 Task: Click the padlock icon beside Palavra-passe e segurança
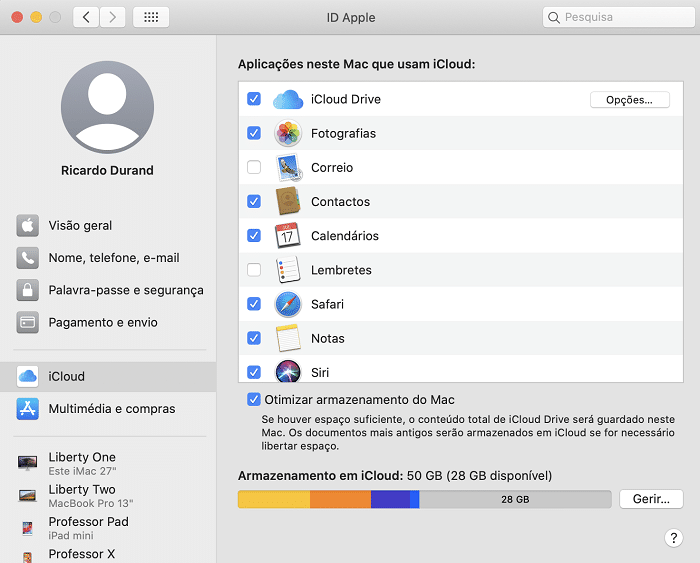point(28,290)
